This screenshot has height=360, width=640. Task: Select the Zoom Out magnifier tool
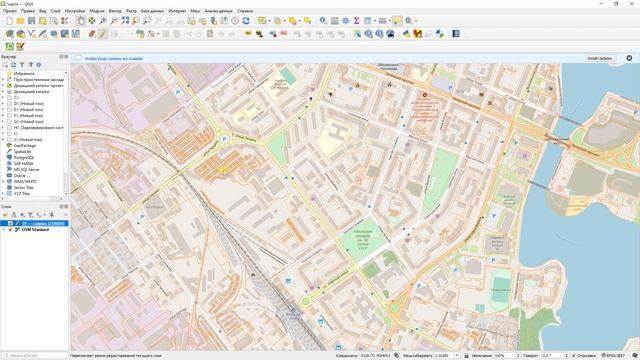[114, 21]
